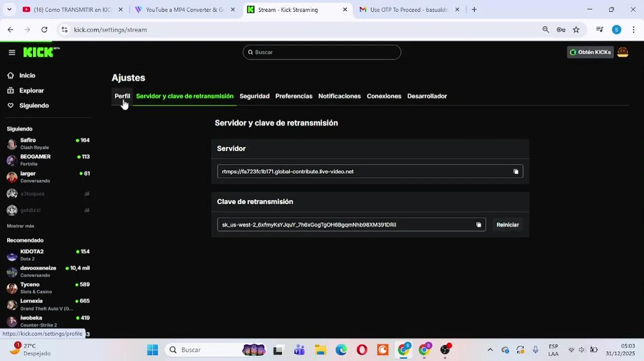Bookmark this page with star icon
This screenshot has height=361, width=644.
(x=576, y=30)
